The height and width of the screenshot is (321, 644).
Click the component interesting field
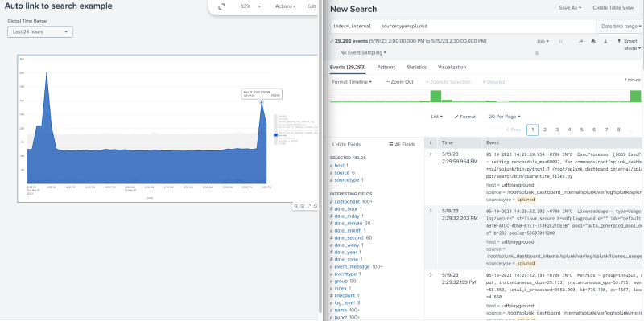(x=347, y=202)
